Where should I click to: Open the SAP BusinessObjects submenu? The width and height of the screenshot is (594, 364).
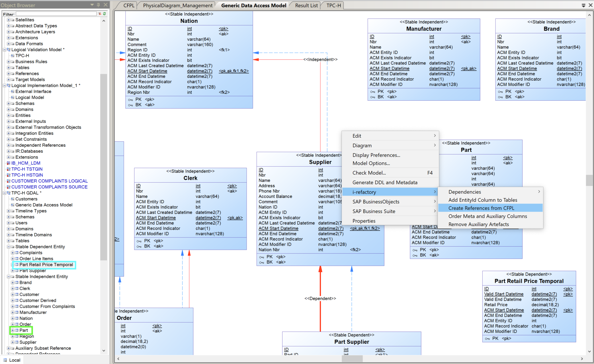390,202
